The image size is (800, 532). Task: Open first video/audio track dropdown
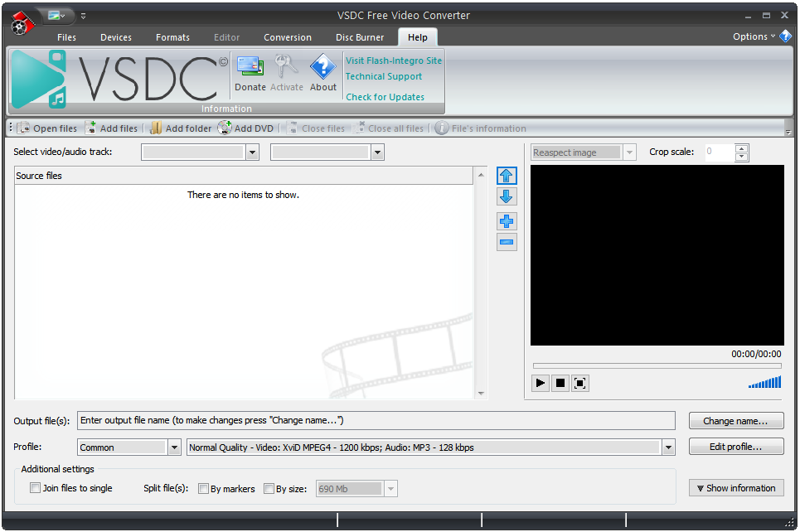252,152
